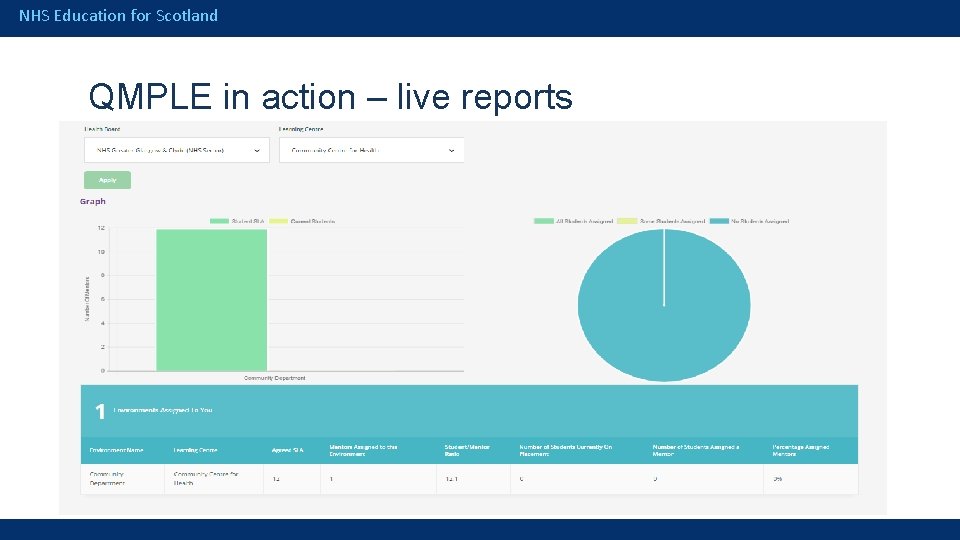Toggle the No Students Assigned legend item

[x=749, y=221]
